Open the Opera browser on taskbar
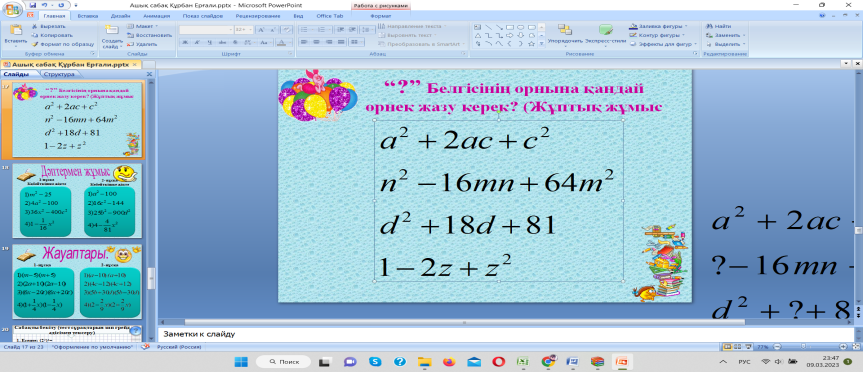The image size is (863, 372). [499, 361]
